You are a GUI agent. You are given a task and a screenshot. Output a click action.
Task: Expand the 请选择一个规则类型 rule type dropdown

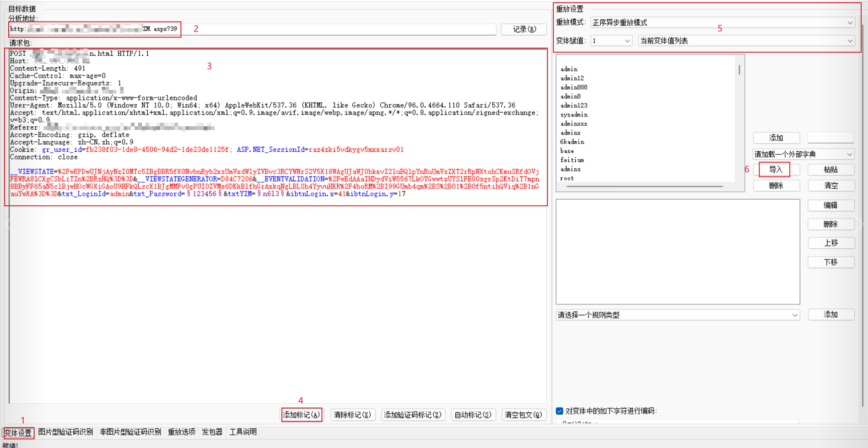click(677, 315)
